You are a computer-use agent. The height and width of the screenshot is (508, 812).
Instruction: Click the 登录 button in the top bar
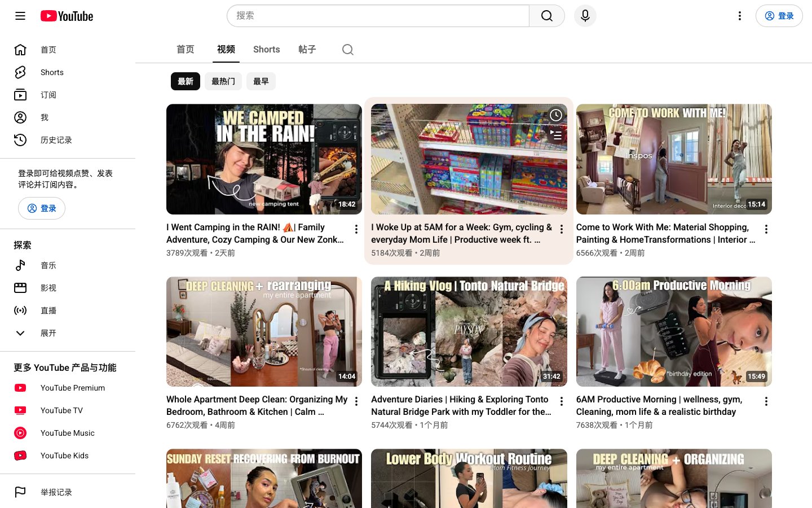tap(779, 16)
